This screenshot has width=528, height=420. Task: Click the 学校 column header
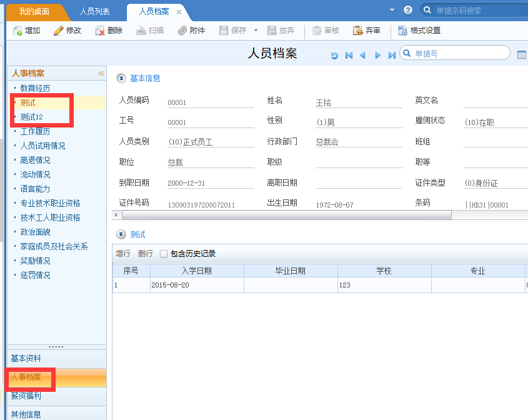384,271
